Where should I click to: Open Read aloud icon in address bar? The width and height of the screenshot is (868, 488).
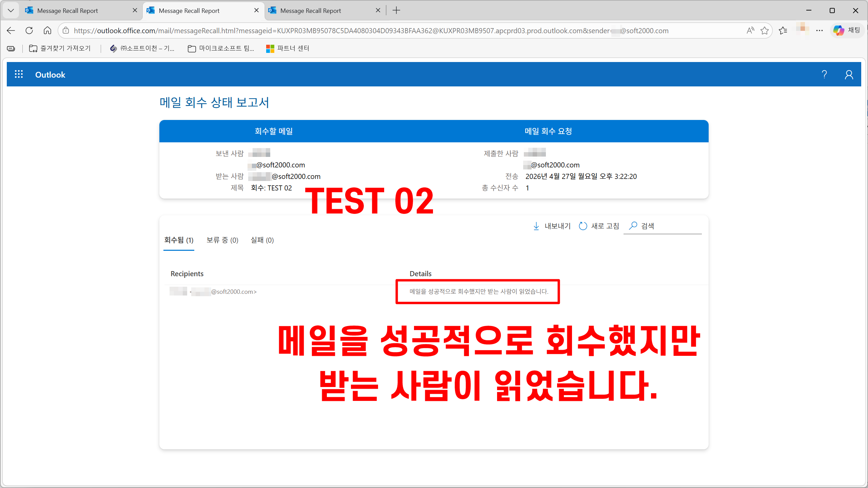750,30
